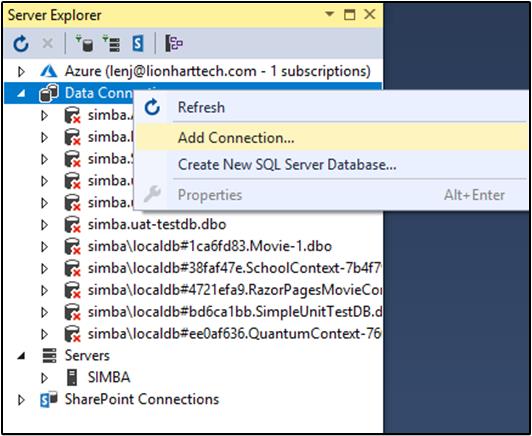Click the Refresh icon in the context menu

pos(152,107)
